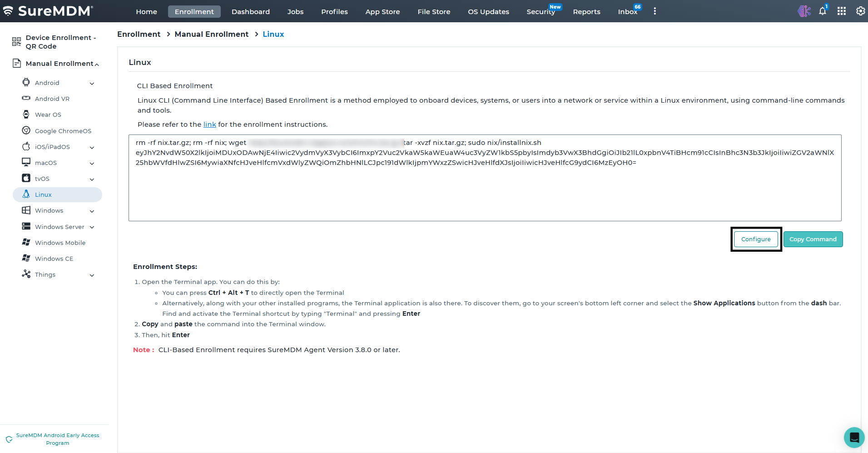The image size is (868, 453).
Task: Open the more options vertical dots menu
Action: [x=655, y=11]
